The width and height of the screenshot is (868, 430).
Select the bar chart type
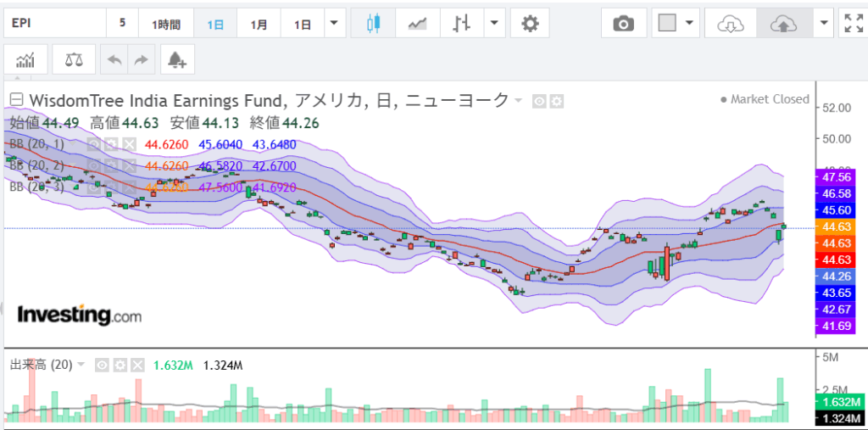[462, 23]
